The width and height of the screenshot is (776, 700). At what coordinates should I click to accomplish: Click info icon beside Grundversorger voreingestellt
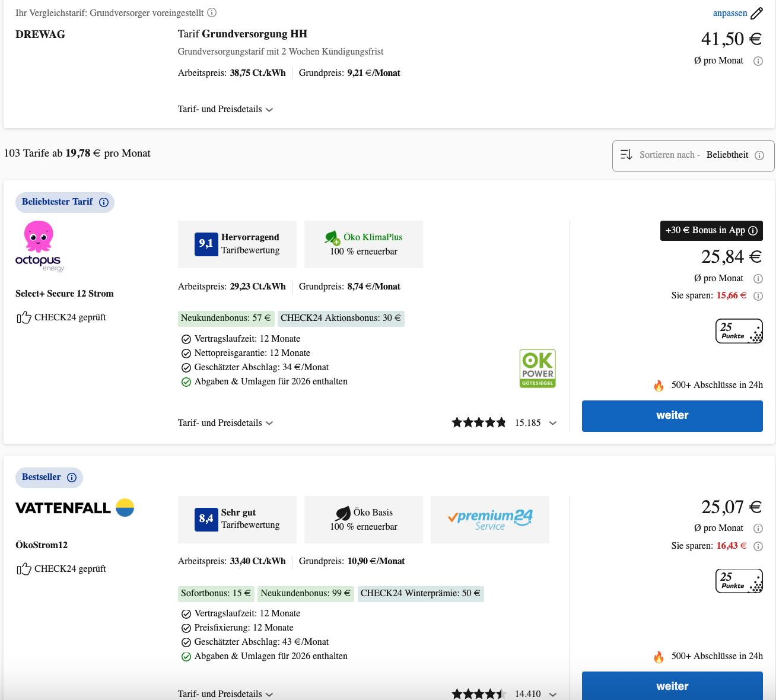click(212, 12)
